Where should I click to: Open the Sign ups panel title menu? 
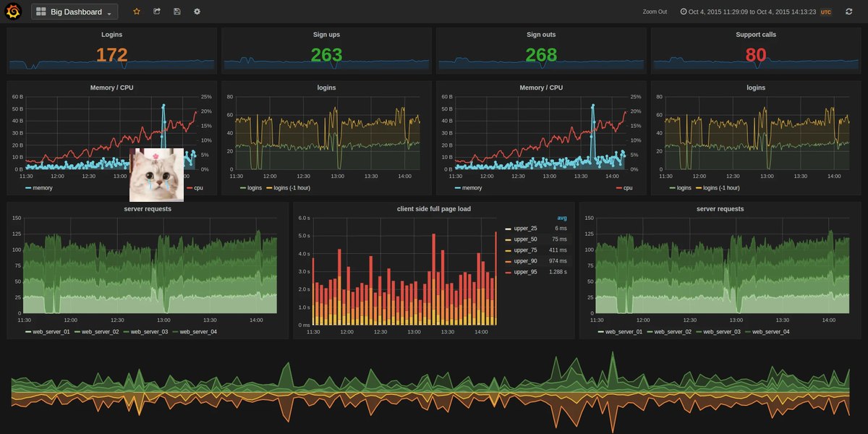click(326, 34)
